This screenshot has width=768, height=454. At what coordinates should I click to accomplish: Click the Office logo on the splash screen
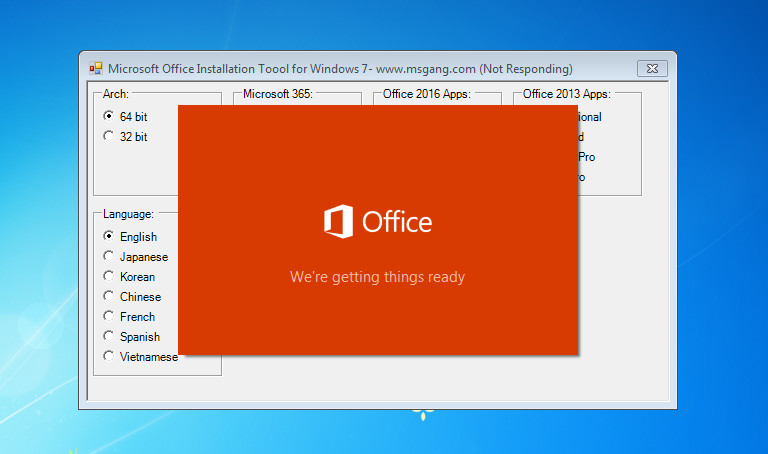coord(378,222)
